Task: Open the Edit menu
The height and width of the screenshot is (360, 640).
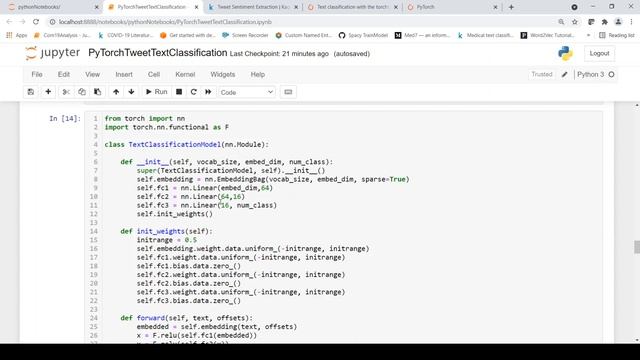Action: pyautogui.click(x=64, y=74)
